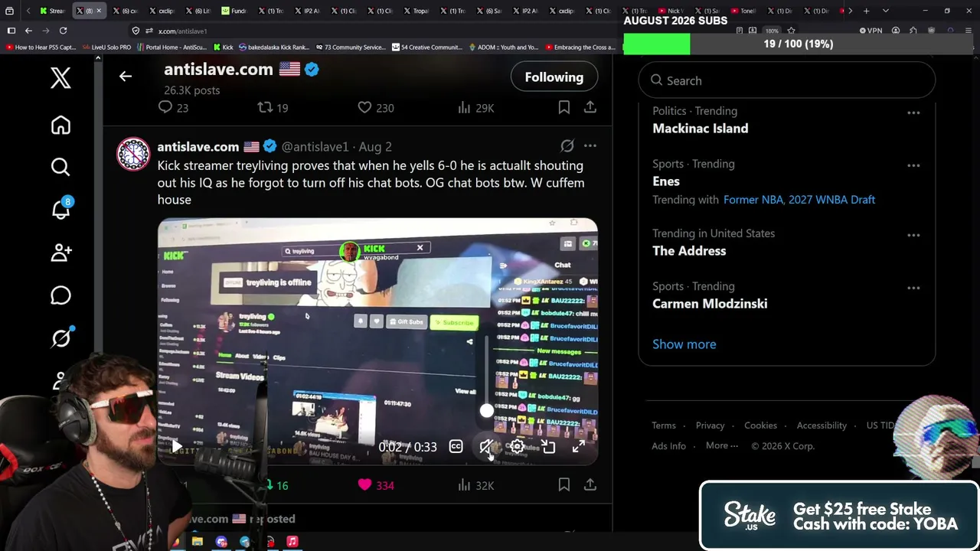Focus the X Search field
This screenshot has height=551, width=980.
(x=786, y=80)
